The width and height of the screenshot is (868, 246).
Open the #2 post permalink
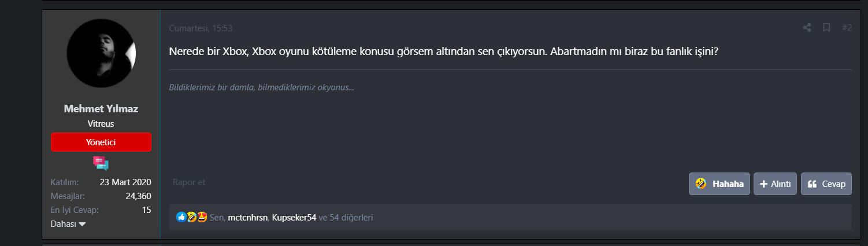click(x=847, y=28)
